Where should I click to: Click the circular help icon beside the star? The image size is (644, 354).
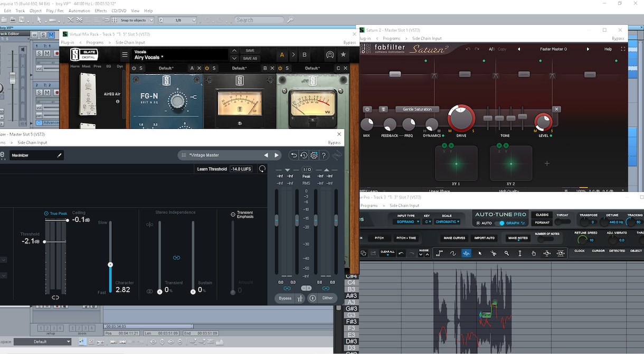pyautogui.click(x=330, y=54)
